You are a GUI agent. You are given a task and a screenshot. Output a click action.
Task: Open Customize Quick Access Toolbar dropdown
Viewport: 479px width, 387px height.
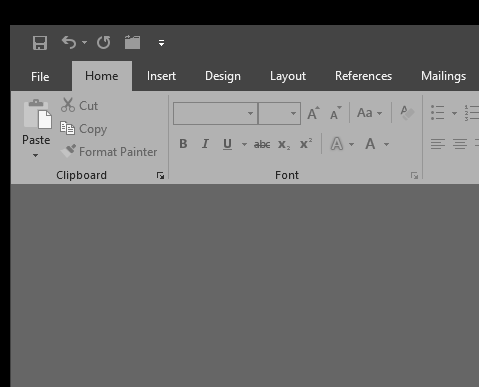click(161, 43)
